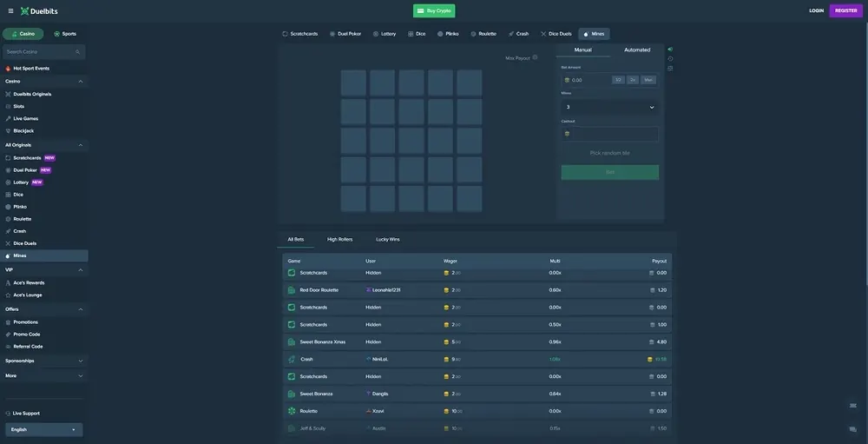Focus the Search Casino field
This screenshot has width=868, height=444.
(x=43, y=52)
